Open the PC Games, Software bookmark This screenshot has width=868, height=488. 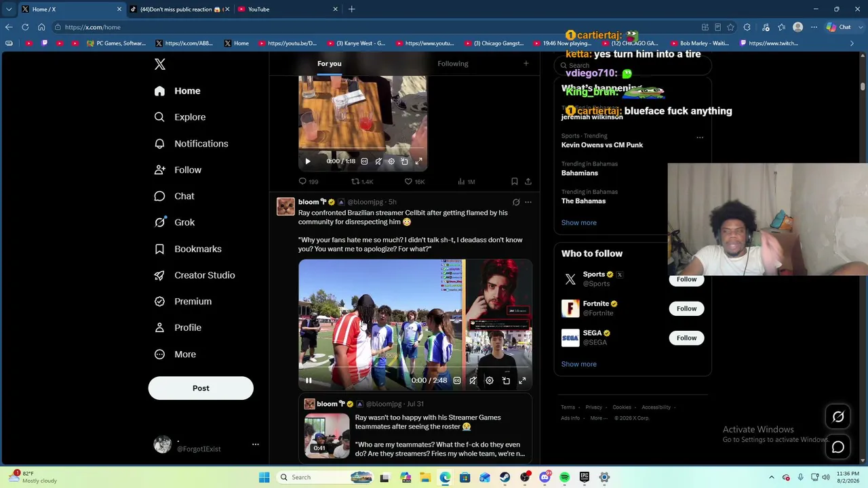(x=116, y=43)
